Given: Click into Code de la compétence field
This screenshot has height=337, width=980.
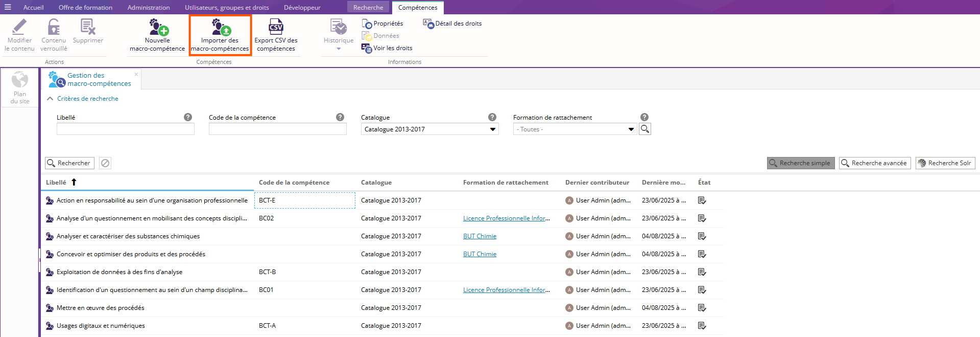Looking at the screenshot, I should tap(277, 129).
